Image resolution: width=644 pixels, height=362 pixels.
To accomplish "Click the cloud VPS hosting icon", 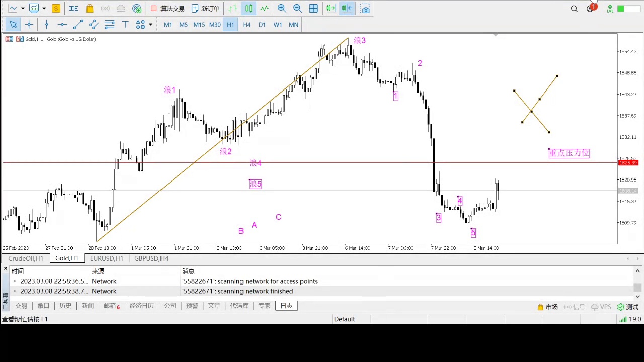I will tap(121, 8).
